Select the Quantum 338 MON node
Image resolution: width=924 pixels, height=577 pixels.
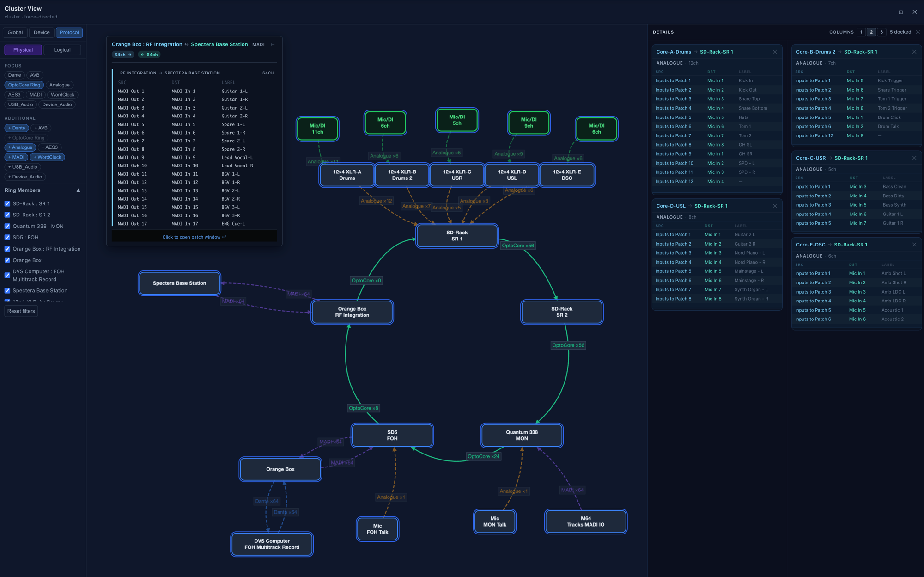click(522, 435)
